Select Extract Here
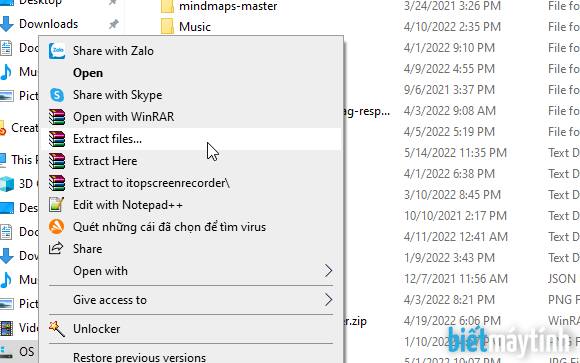Viewport: 580px width, 363px height. (x=105, y=161)
